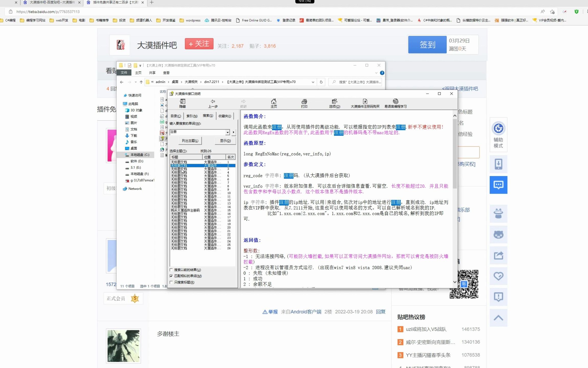Open the Explorer address bar history dropdown
This screenshot has width=588, height=368.
(x=313, y=82)
